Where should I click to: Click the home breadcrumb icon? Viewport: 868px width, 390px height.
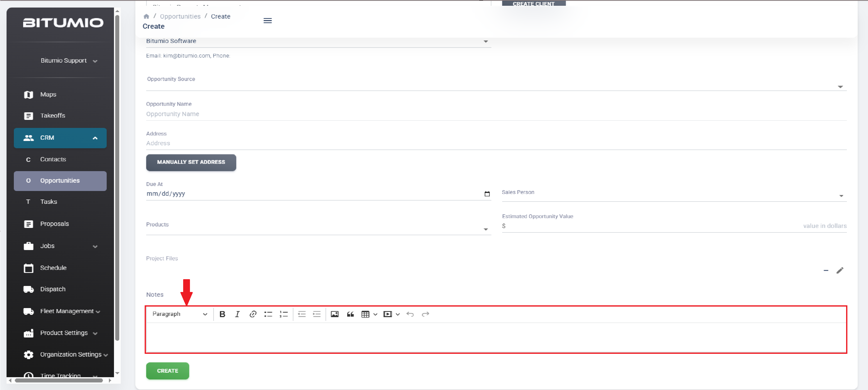(x=146, y=17)
